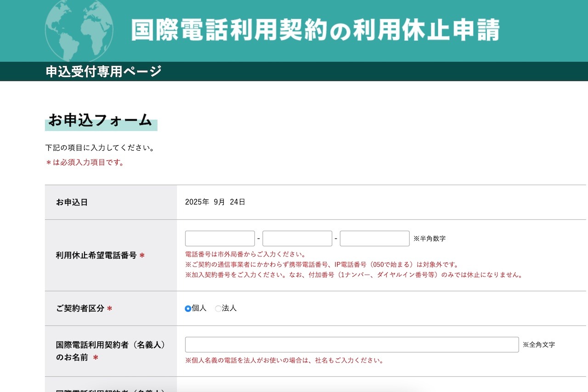The height and width of the screenshot is (392, 588).
Task: Select the 個人 radio button
Action: (188, 309)
